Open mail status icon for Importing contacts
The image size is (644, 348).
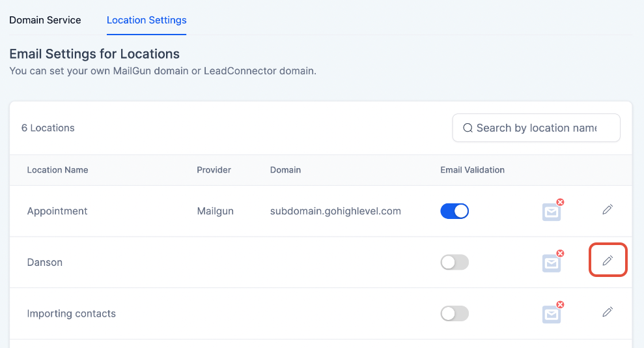pyautogui.click(x=552, y=313)
